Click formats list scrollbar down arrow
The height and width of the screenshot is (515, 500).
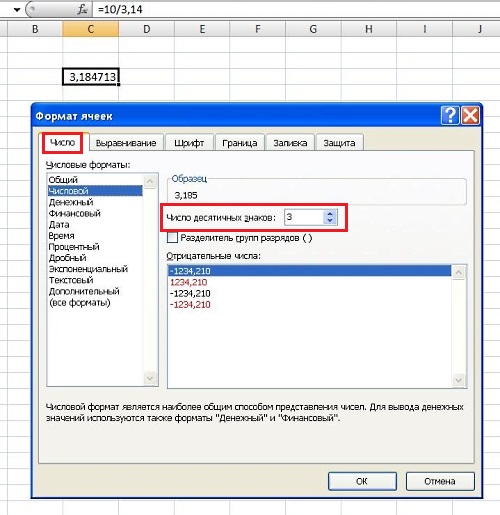tap(150, 378)
